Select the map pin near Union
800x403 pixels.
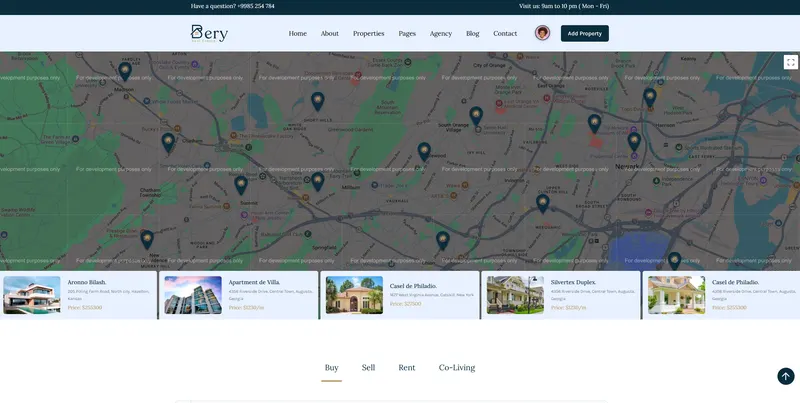pyautogui.click(x=443, y=241)
